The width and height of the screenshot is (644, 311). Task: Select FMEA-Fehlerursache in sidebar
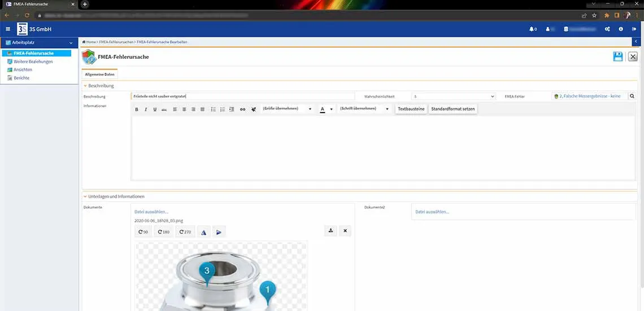[36, 54]
